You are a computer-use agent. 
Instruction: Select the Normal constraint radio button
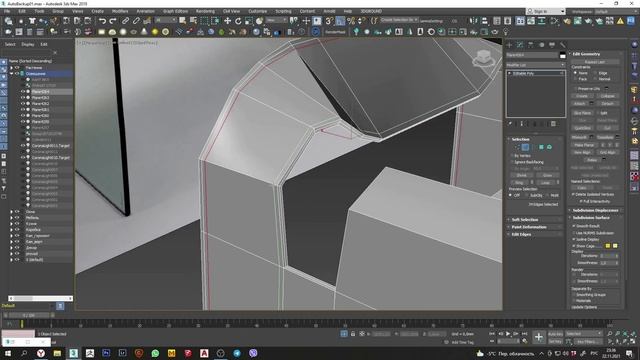595,79
